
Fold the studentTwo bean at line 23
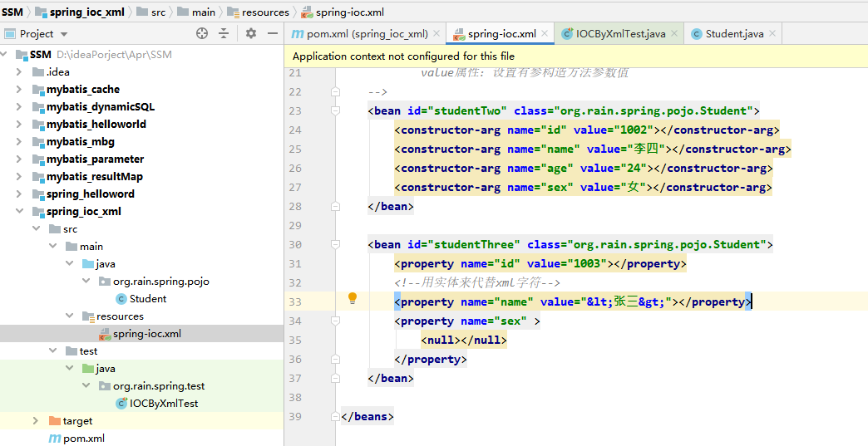pyautogui.click(x=335, y=110)
